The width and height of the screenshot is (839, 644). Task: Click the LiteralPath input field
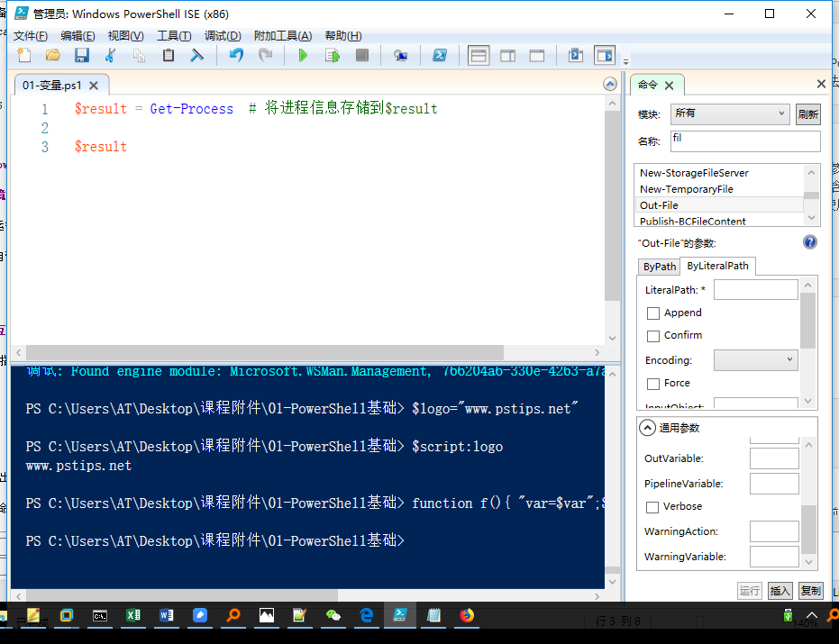click(x=755, y=290)
